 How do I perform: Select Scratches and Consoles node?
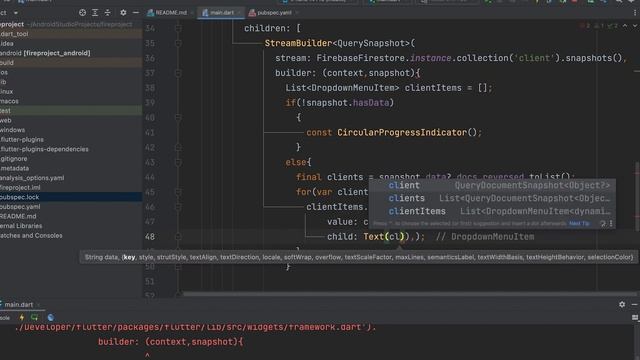point(71,236)
